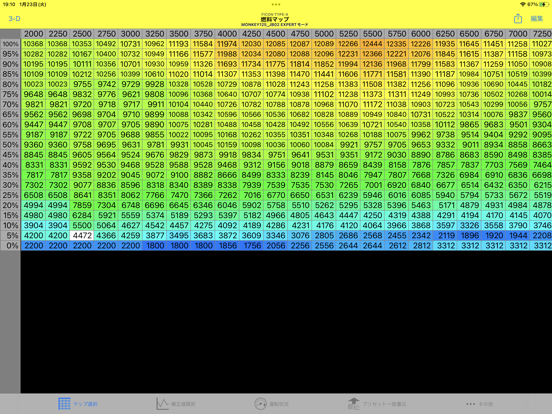Select cell 12444 in the 100% row
This screenshot has height=414, width=552.
click(372, 44)
